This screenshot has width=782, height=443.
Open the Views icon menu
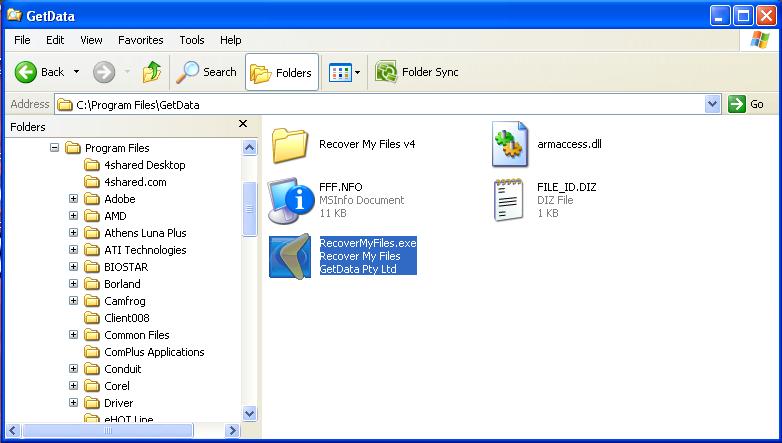[x=340, y=73]
